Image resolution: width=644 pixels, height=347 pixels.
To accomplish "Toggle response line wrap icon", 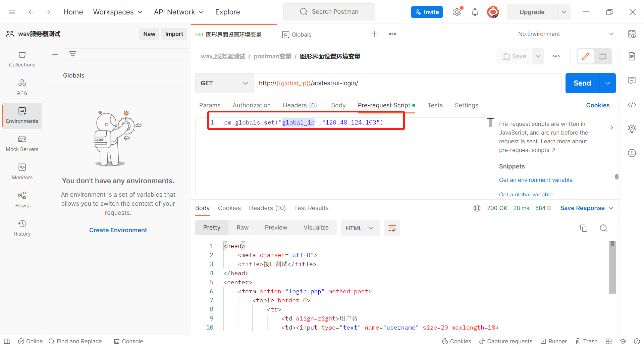I will [392, 228].
